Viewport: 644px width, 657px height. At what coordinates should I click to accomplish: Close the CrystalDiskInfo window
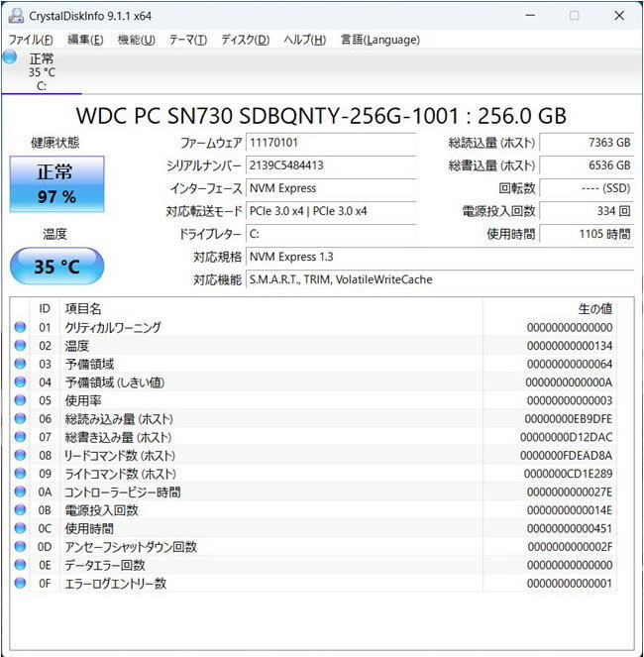pos(619,16)
